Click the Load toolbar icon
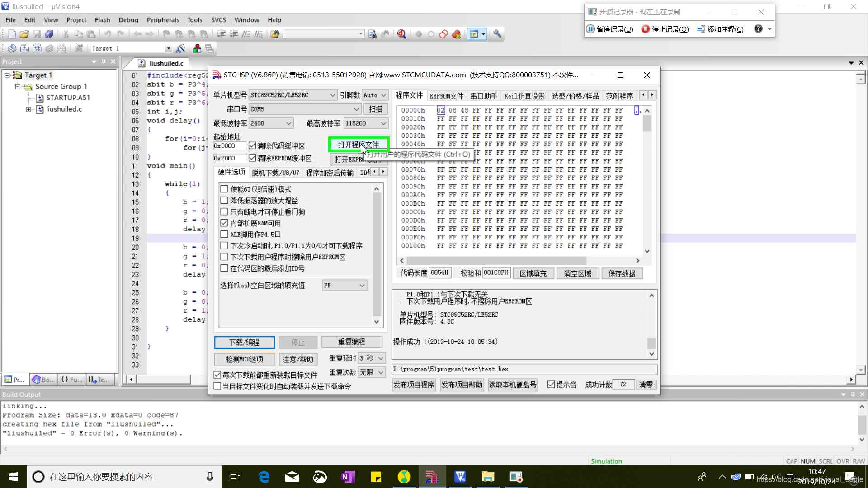The image size is (868, 488). coord(77,48)
